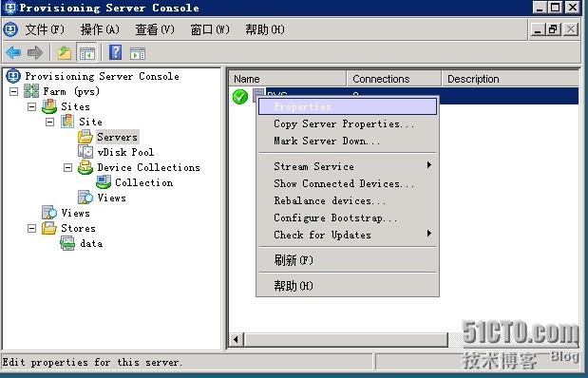Click the horizontal scrollbar left arrow
The image size is (588, 378).
(x=237, y=340)
